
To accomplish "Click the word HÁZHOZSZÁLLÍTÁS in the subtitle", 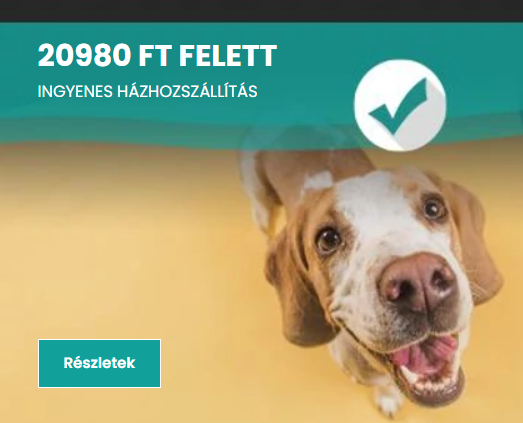I will pos(187,91).
